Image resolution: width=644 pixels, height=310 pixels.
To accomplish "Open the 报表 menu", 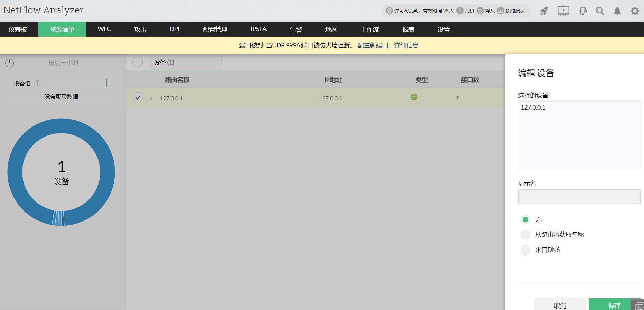I will click(x=408, y=29).
